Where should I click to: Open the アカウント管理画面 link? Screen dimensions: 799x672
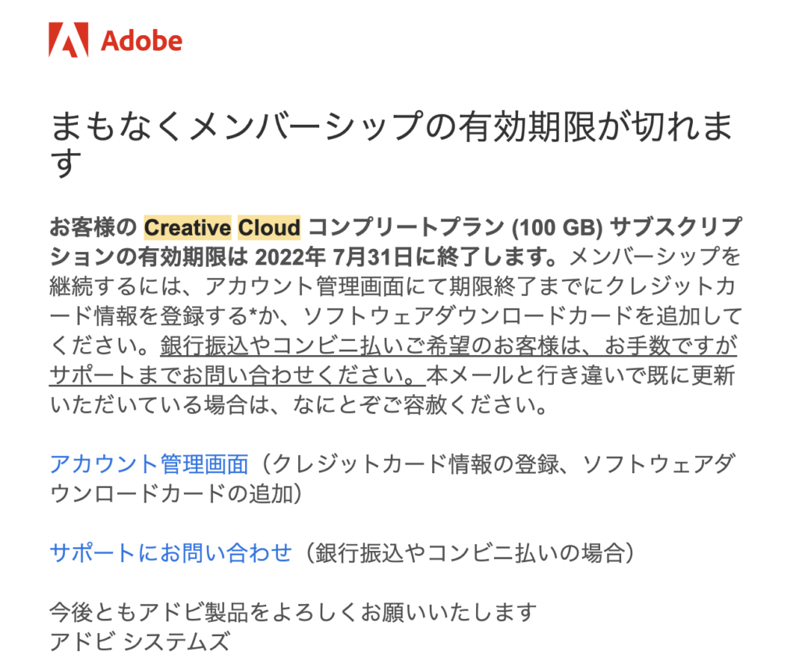(149, 464)
